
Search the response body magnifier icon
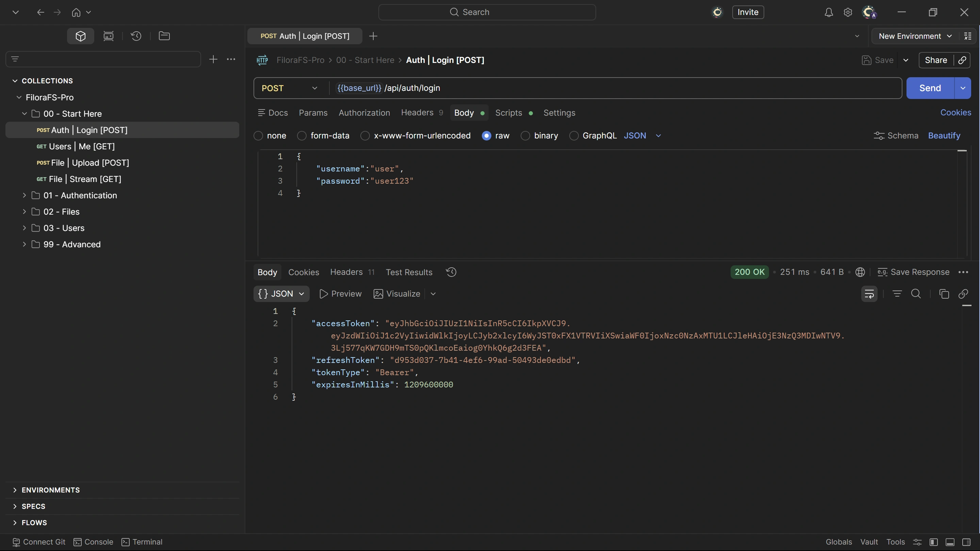[916, 294]
